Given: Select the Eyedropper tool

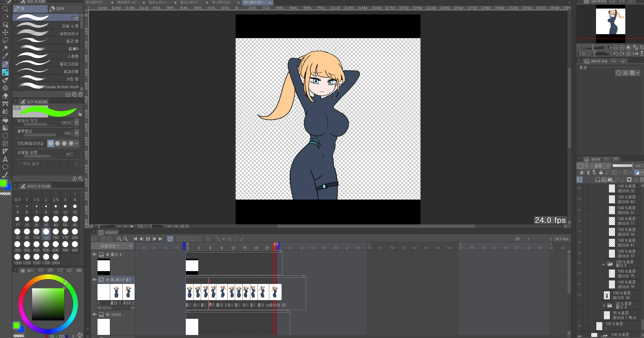Looking at the screenshot, I should coord(5,56).
